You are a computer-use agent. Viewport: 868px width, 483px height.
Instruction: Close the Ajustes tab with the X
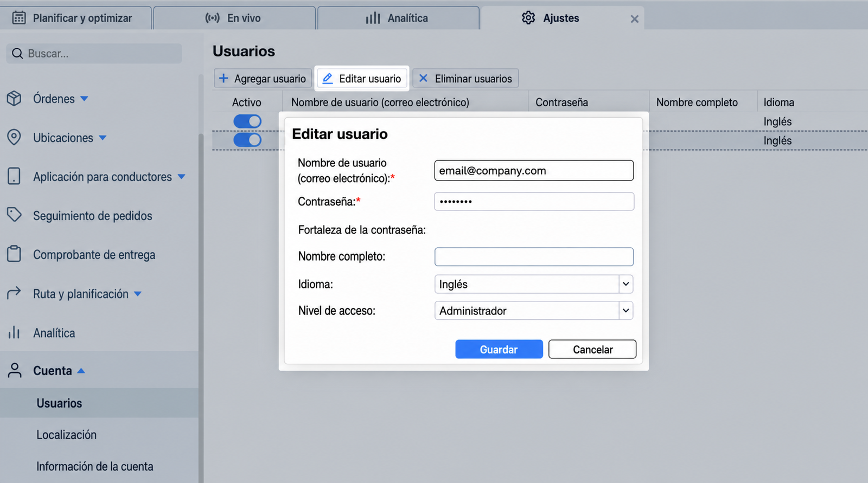634,19
